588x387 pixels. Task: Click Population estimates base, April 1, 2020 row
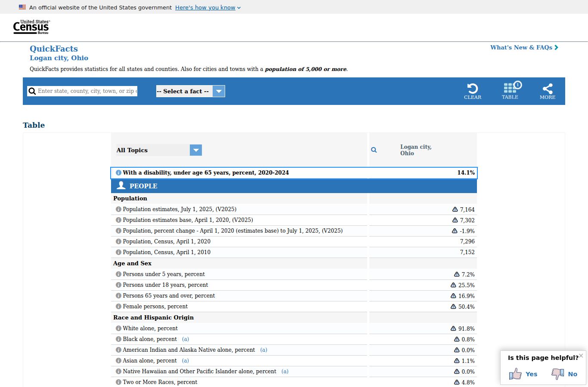[294, 220]
